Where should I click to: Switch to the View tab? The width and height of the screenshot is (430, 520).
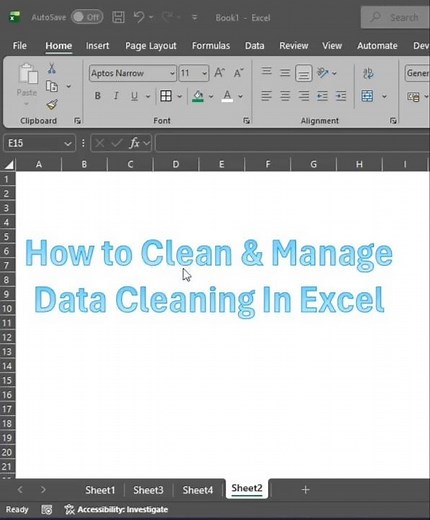click(332, 46)
